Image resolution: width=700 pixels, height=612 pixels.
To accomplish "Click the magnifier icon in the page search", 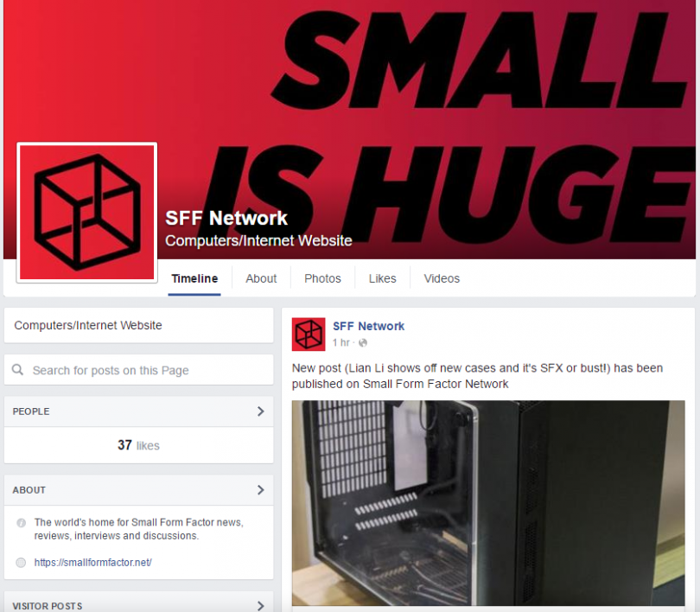I will [x=18, y=370].
